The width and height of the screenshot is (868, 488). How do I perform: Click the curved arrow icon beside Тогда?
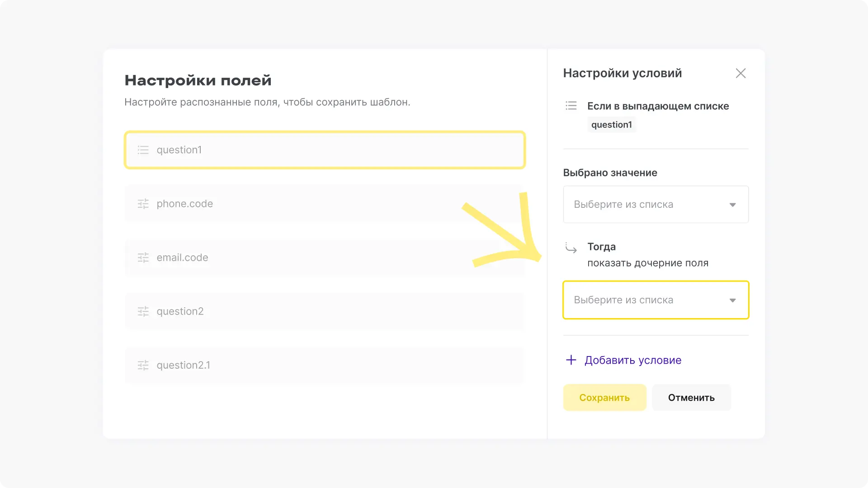click(x=571, y=248)
